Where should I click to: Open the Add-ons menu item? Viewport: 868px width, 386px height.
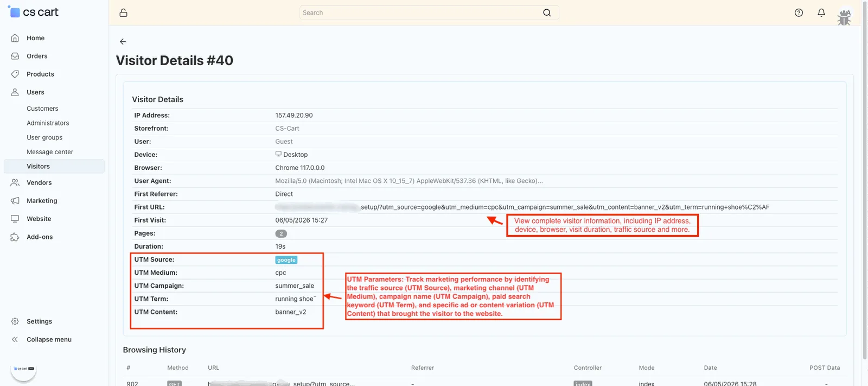pos(40,237)
